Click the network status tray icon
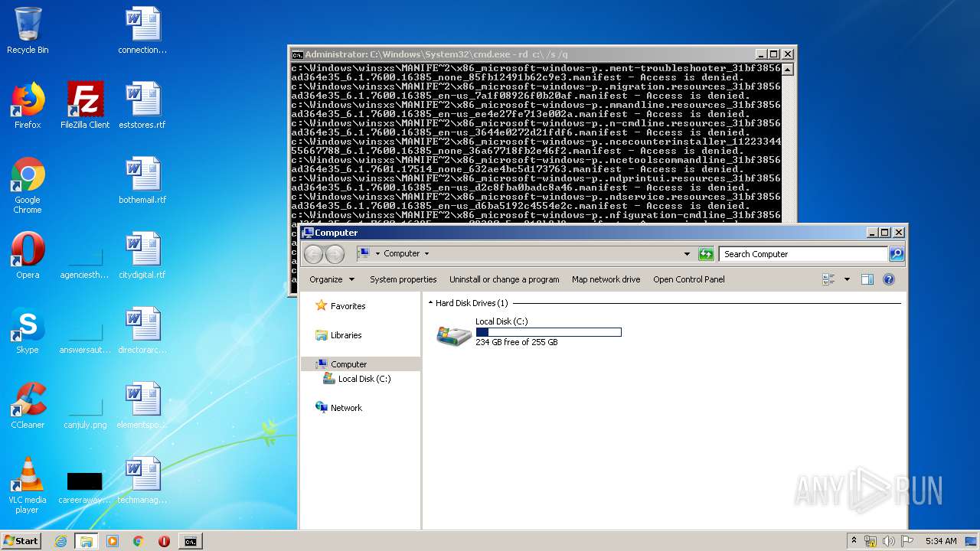The height and width of the screenshot is (551, 980). (x=871, y=541)
